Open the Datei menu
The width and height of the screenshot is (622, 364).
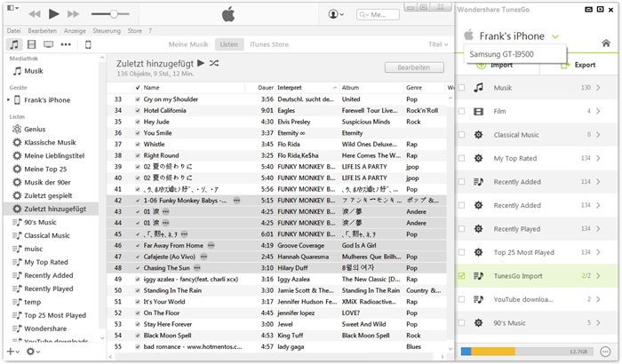coord(13,30)
